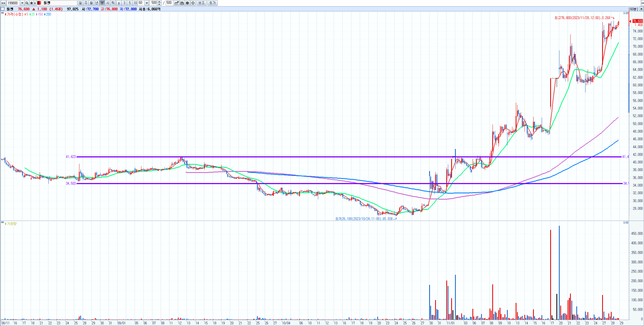The image size is (644, 326).
Task: Open chart settings gear icon
Action: pyautogui.click(x=187, y=3)
